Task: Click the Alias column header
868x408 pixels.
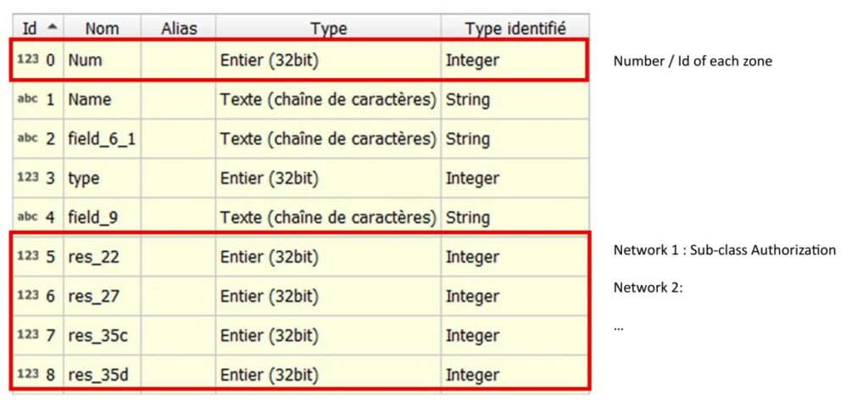Action: point(178,29)
